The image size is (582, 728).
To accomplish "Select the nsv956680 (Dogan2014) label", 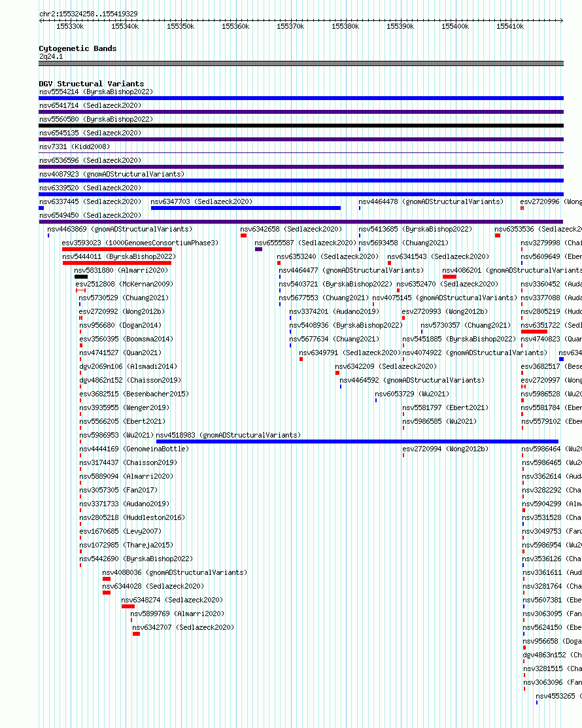I will pos(121,325).
